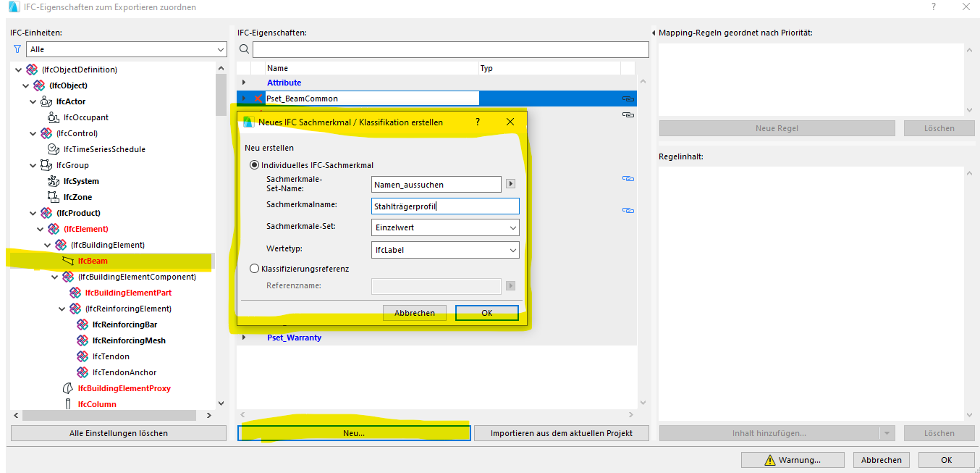
Task: Click the IFC-Eigenschaften search field
Action: tap(450, 49)
